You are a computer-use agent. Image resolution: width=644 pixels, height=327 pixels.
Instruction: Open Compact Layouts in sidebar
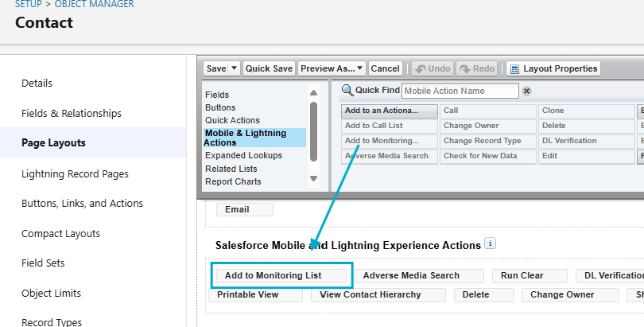pyautogui.click(x=60, y=233)
